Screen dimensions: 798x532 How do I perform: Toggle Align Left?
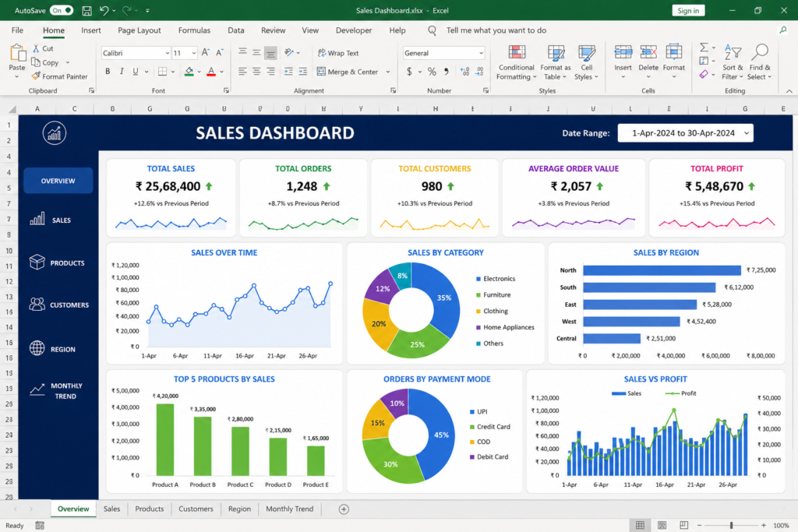(x=243, y=72)
